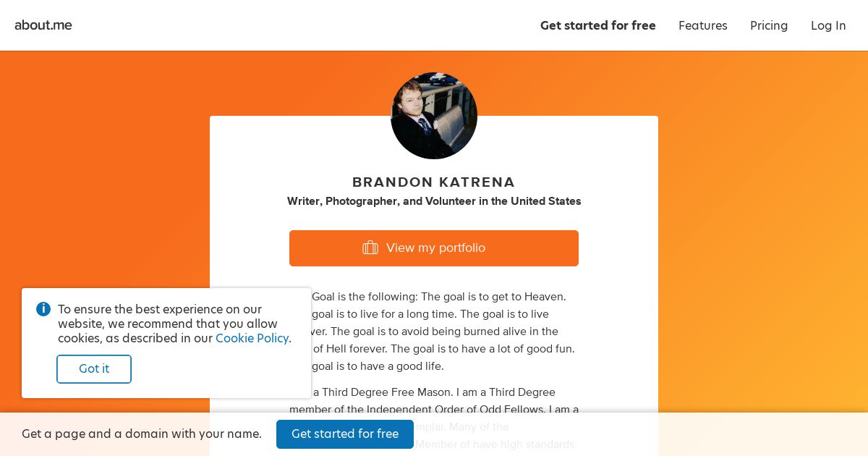Open the Log In link
Viewport: 868px width, 456px height.
[x=828, y=25]
